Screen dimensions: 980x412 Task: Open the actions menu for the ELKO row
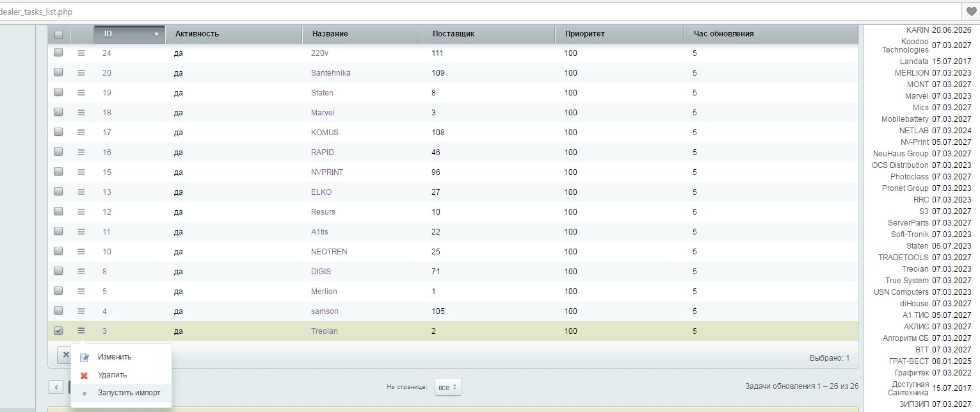click(x=81, y=192)
